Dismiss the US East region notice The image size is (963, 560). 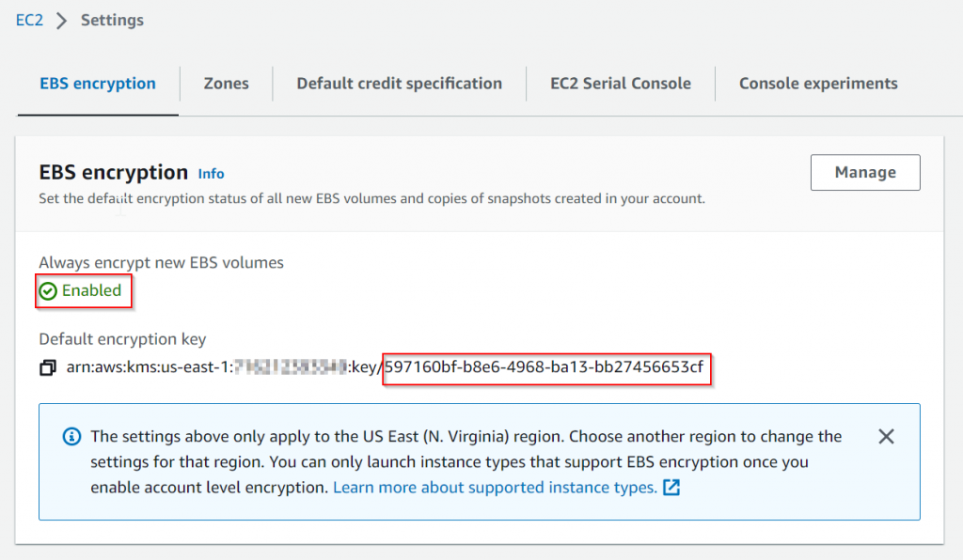coord(886,437)
